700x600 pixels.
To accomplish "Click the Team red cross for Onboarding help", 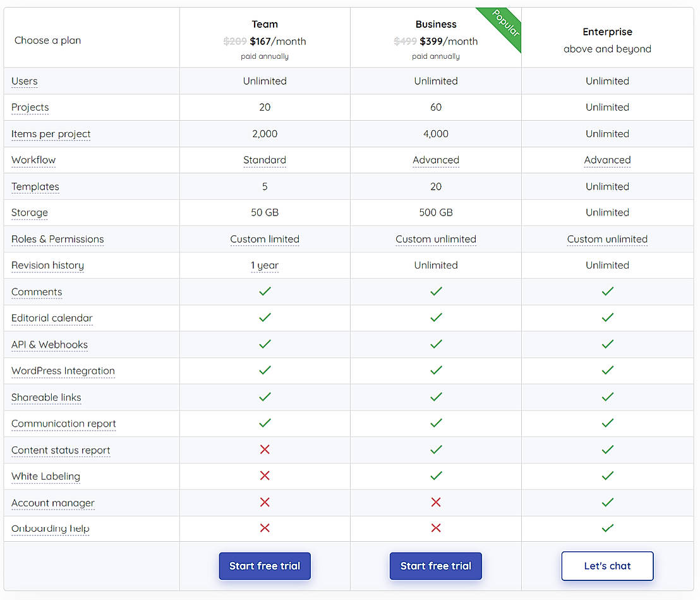I will (x=265, y=528).
